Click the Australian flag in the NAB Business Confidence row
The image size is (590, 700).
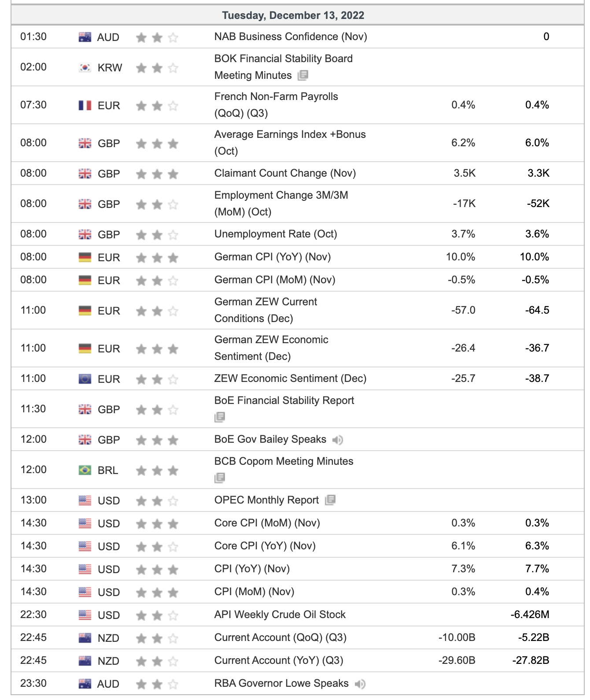pyautogui.click(x=85, y=37)
